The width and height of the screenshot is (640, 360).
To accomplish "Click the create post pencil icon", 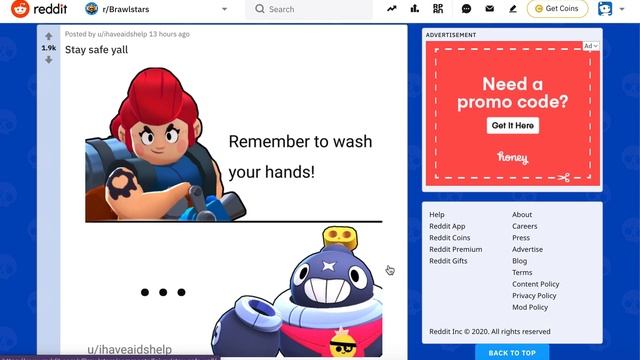I will [x=513, y=9].
